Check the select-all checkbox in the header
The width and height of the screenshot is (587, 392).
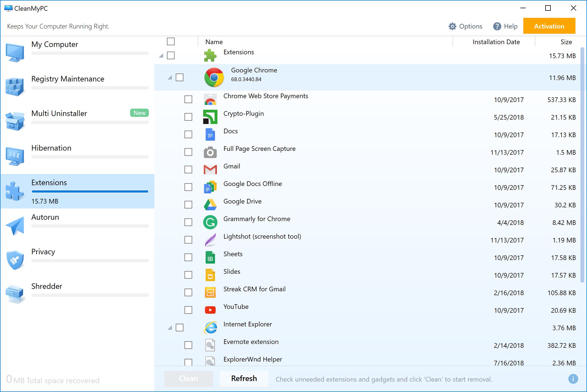point(171,41)
